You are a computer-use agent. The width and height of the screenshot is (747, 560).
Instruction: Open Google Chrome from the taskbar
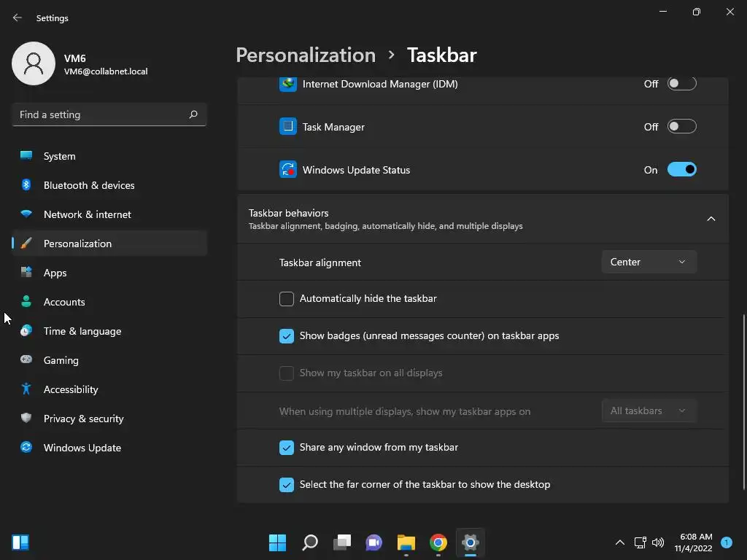[438, 542]
